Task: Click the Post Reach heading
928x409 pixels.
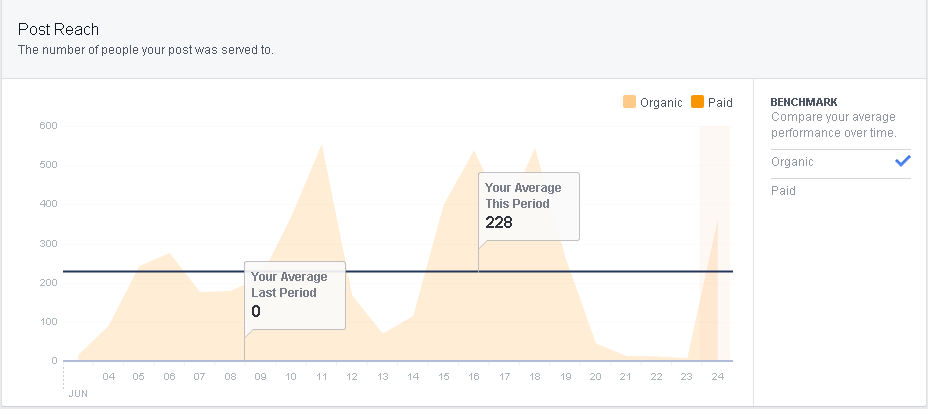Action: [58, 30]
